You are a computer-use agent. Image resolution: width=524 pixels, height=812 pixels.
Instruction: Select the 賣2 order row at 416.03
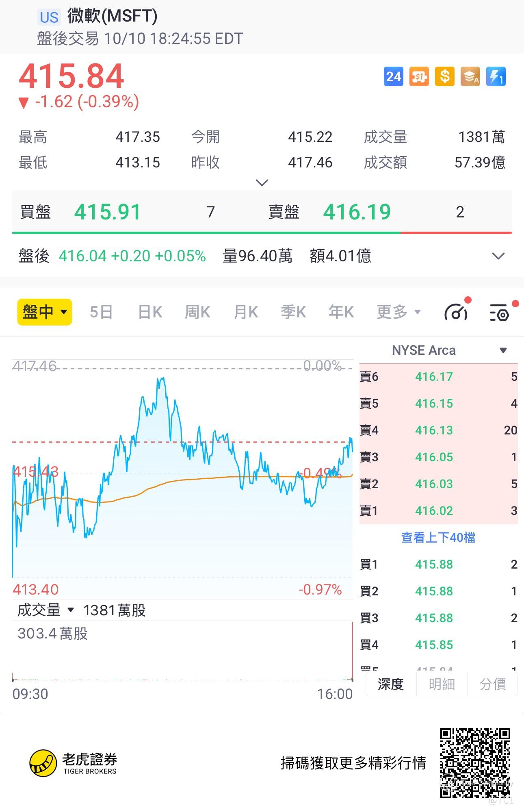click(439, 484)
